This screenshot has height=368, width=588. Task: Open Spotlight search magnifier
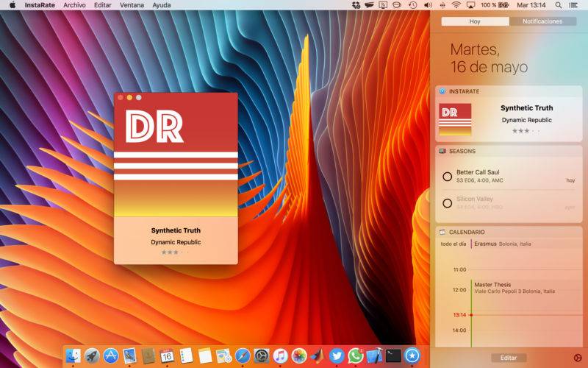[559, 5]
